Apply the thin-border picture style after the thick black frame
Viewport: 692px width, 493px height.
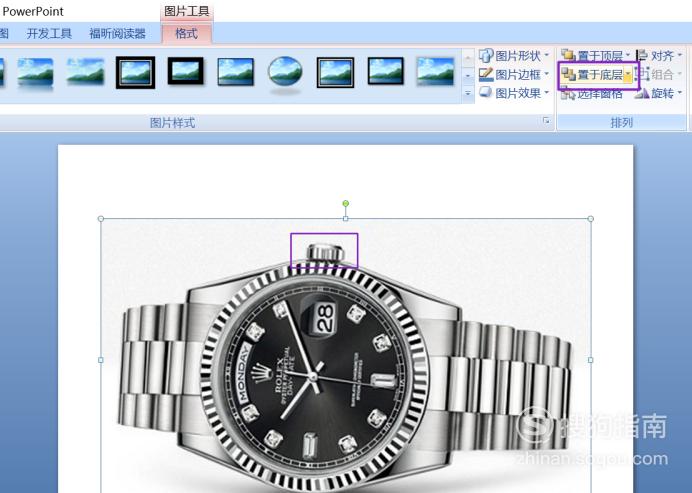236,72
